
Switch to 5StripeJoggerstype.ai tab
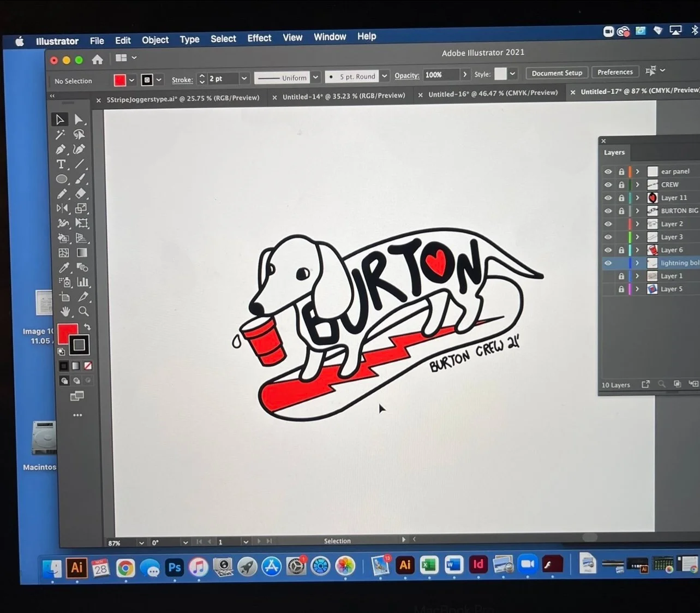click(x=183, y=99)
